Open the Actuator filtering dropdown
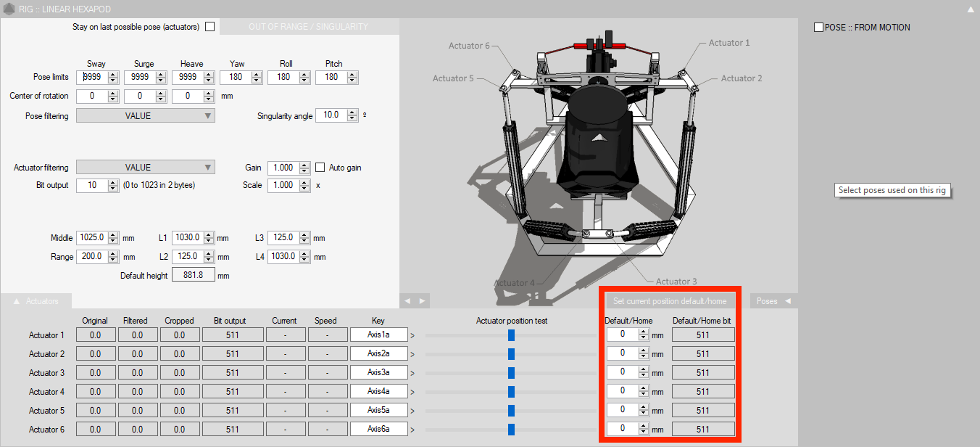Image resolution: width=980 pixels, height=447 pixels. (145, 168)
